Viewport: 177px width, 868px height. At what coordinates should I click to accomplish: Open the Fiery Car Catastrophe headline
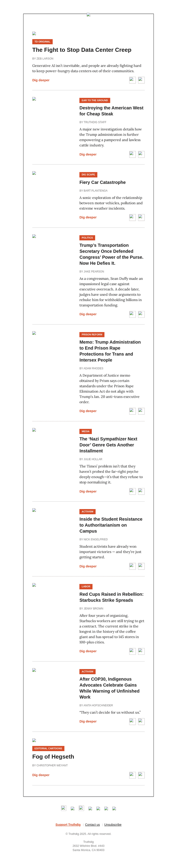[x=102, y=182]
